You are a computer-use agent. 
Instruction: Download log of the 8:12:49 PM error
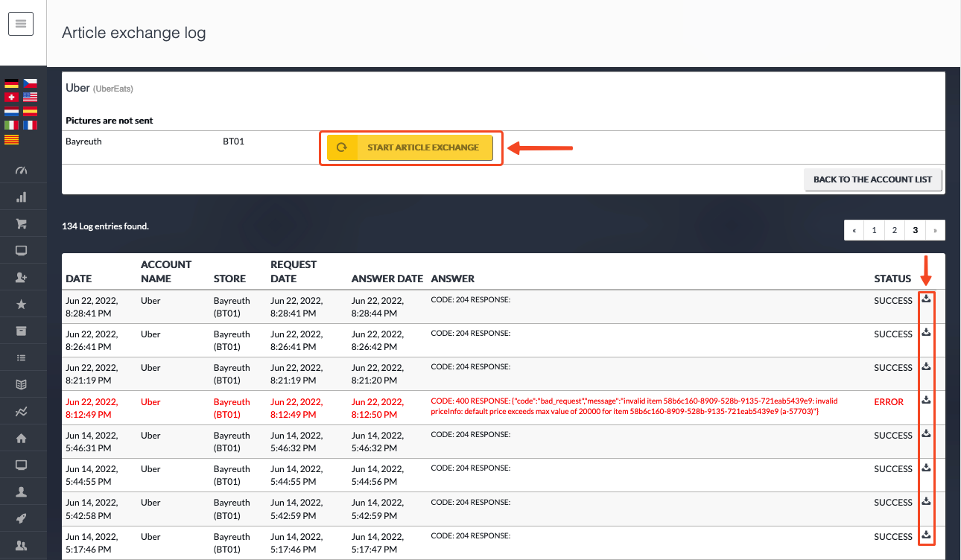coord(926,400)
